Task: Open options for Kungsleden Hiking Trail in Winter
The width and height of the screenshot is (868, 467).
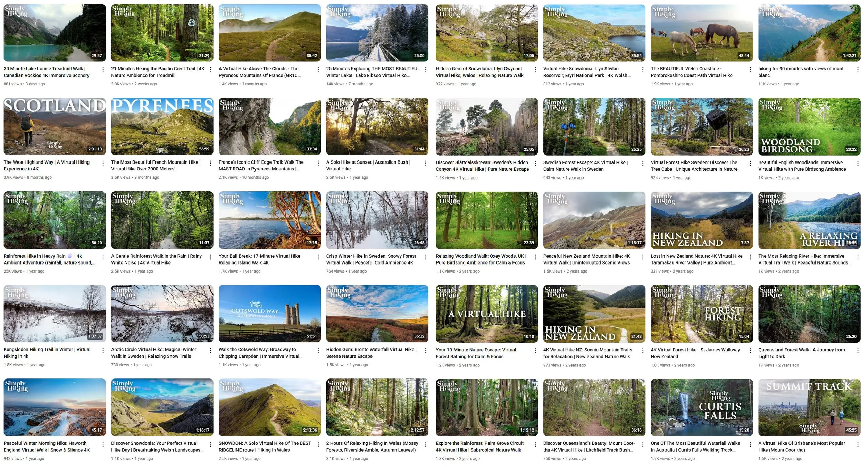Action: click(103, 350)
